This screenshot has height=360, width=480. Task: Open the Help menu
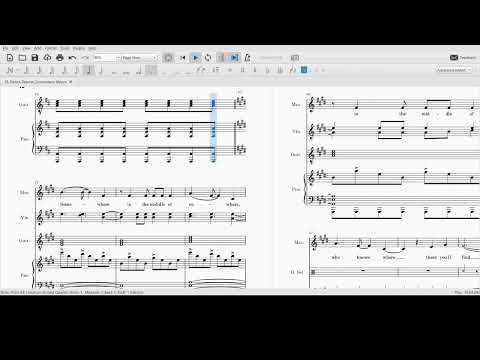click(x=92, y=49)
